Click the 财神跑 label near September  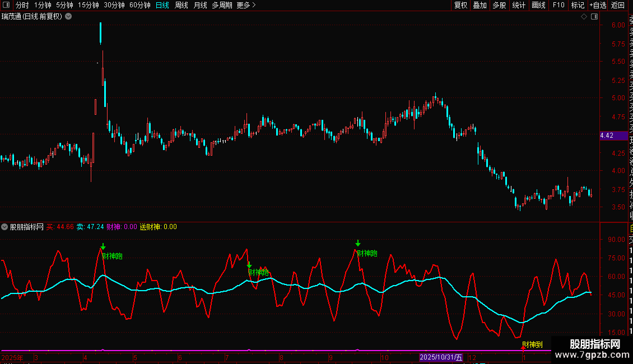[x=367, y=254]
